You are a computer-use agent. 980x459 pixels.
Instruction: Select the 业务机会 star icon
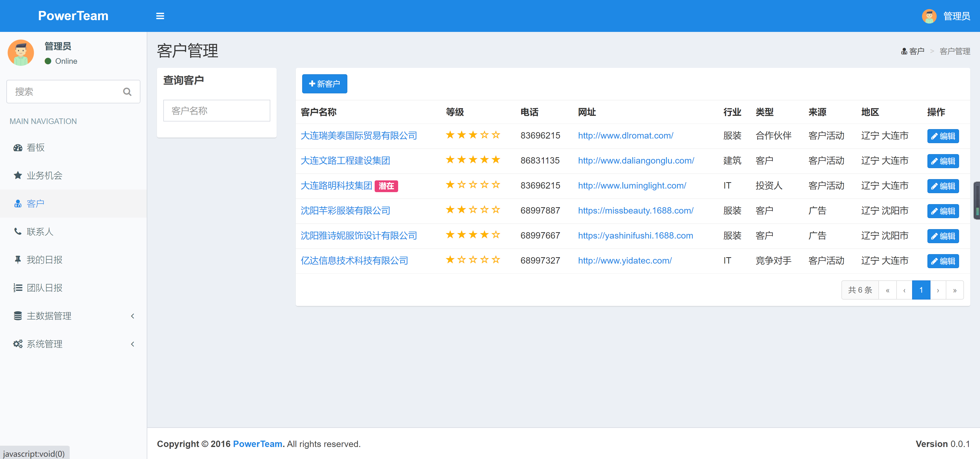18,175
